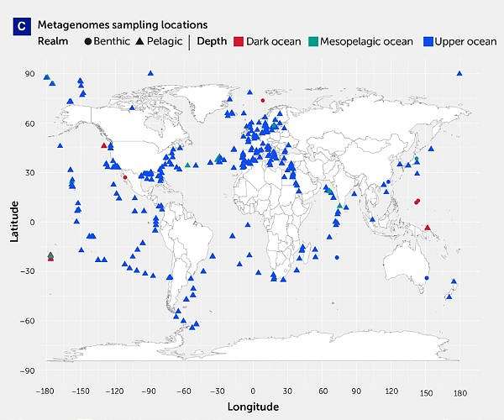Image resolution: width=504 pixels, height=420 pixels.
Task: Click the blue triangle at top-right map corner
Action: point(459,74)
